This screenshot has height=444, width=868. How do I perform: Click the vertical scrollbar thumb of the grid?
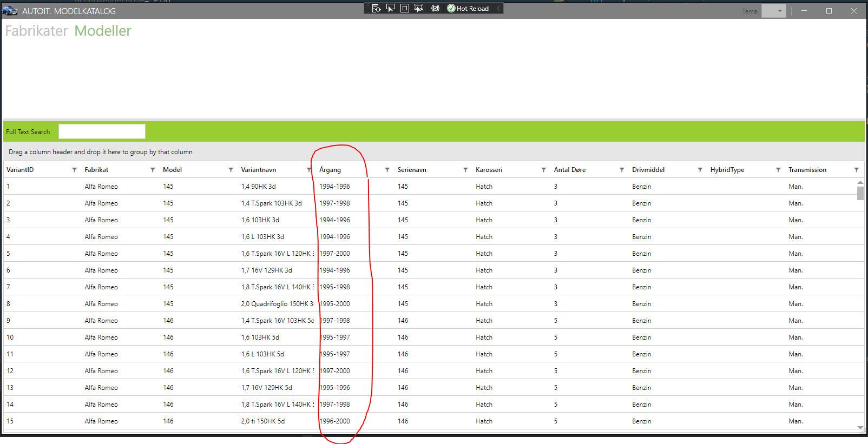click(860, 193)
